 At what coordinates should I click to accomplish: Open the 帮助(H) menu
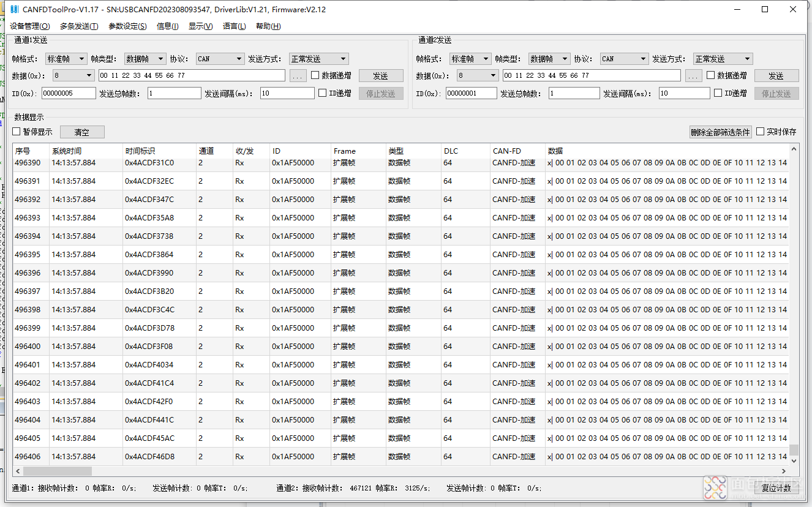tap(268, 26)
